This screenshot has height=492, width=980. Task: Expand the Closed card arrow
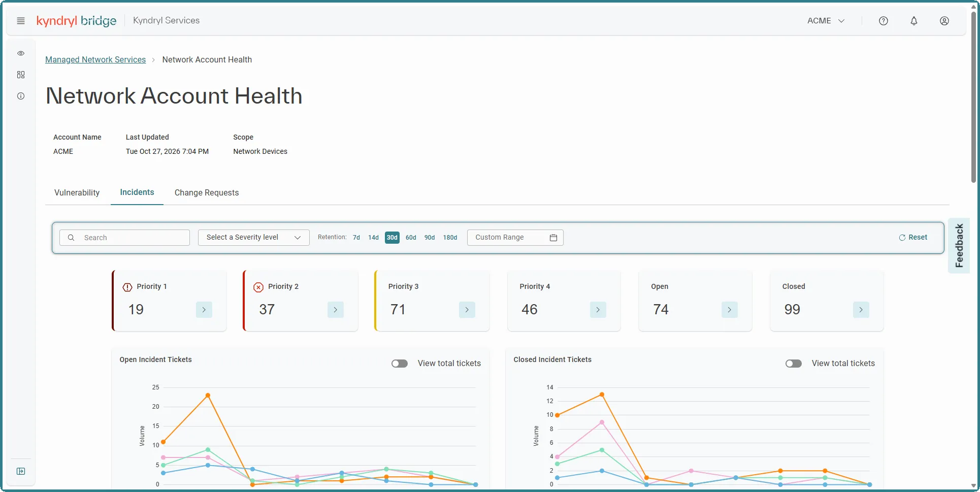click(x=861, y=310)
